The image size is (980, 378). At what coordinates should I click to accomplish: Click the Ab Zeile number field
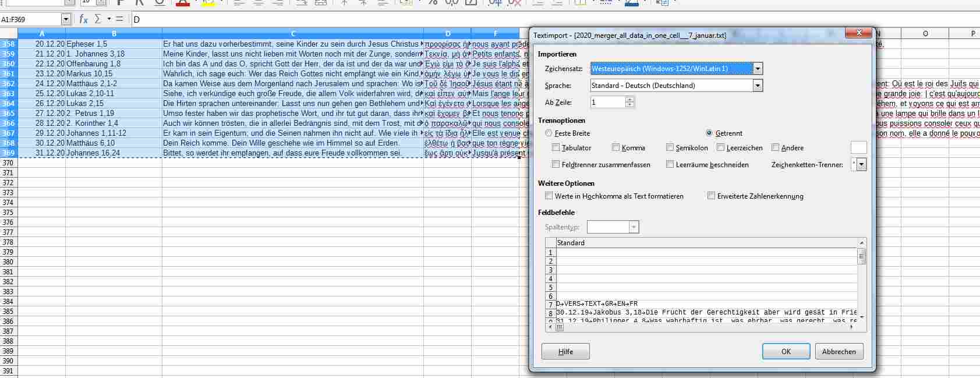tap(607, 103)
